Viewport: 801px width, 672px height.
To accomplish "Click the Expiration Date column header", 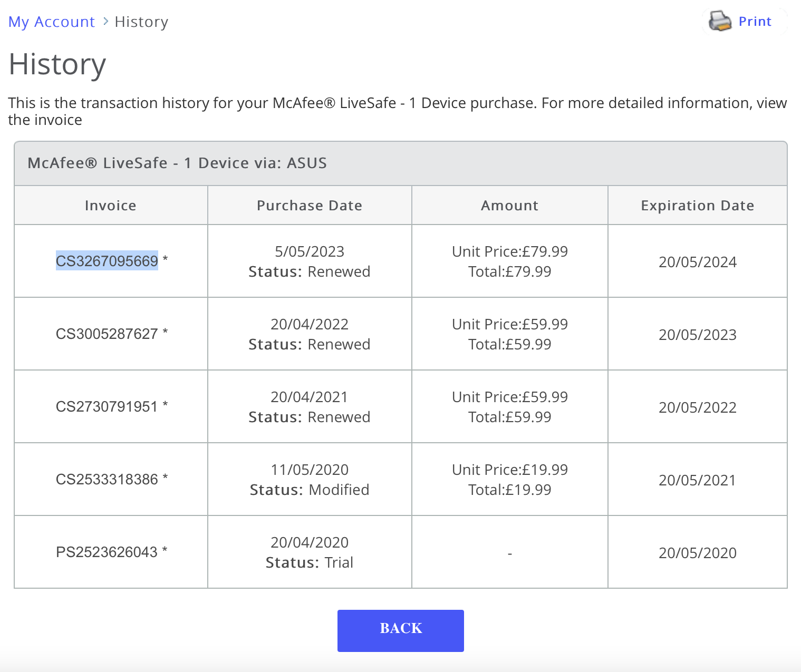I will point(697,206).
